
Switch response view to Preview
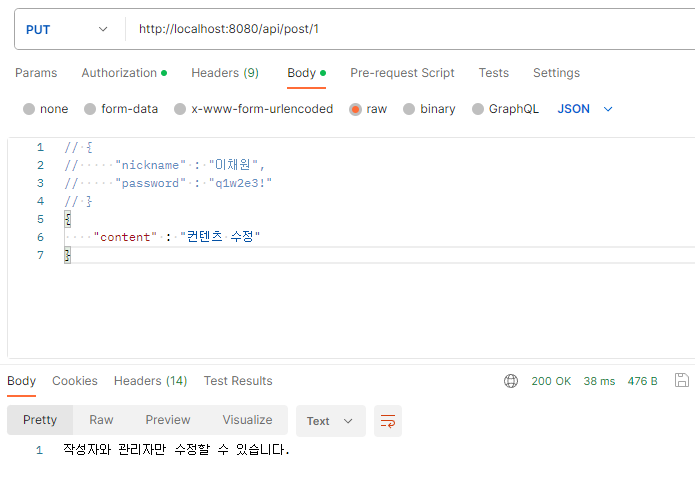click(x=168, y=420)
